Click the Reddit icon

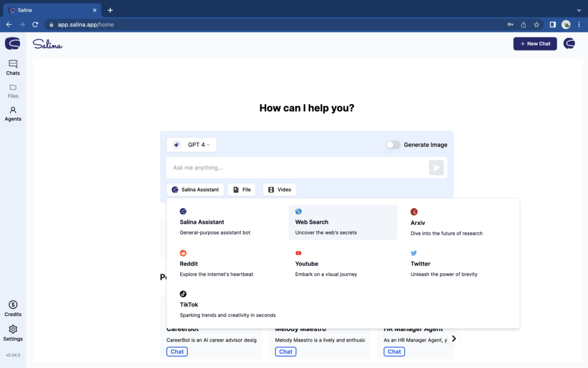[x=183, y=253]
